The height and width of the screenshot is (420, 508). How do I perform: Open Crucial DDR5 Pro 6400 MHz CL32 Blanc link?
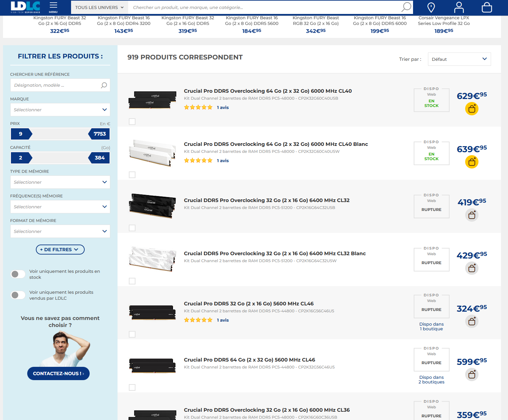(275, 254)
